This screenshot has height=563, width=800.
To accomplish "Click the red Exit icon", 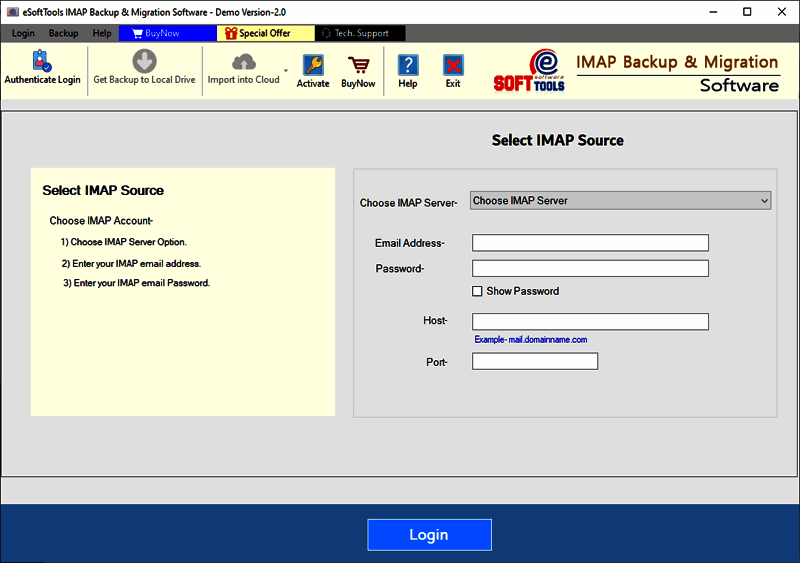I will pyautogui.click(x=453, y=66).
